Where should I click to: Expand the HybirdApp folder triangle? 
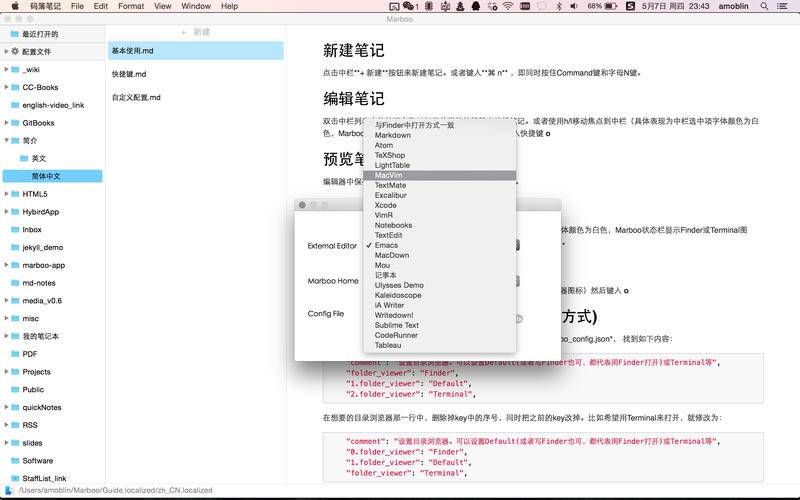click(x=6, y=211)
